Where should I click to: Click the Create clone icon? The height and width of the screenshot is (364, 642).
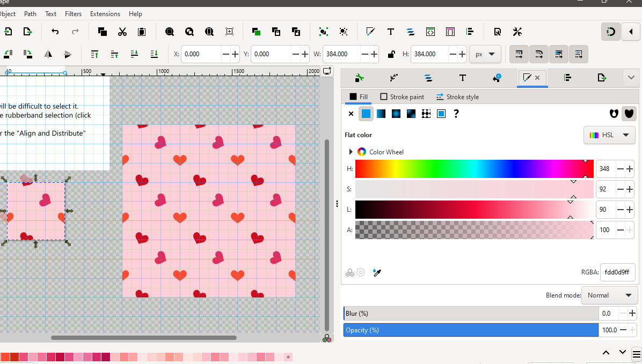pos(276,32)
